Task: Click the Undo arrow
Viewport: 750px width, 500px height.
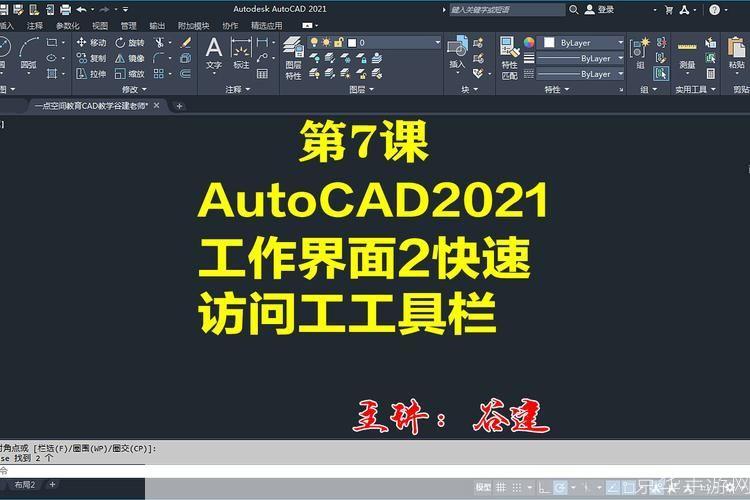Action: coord(81,9)
